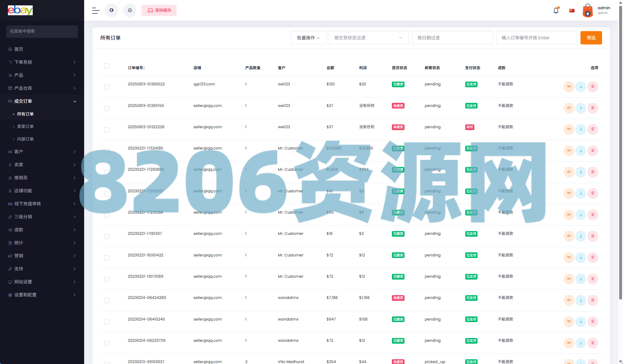
Task: Check the select-all orders checkbox in the header
Action: (x=107, y=66)
